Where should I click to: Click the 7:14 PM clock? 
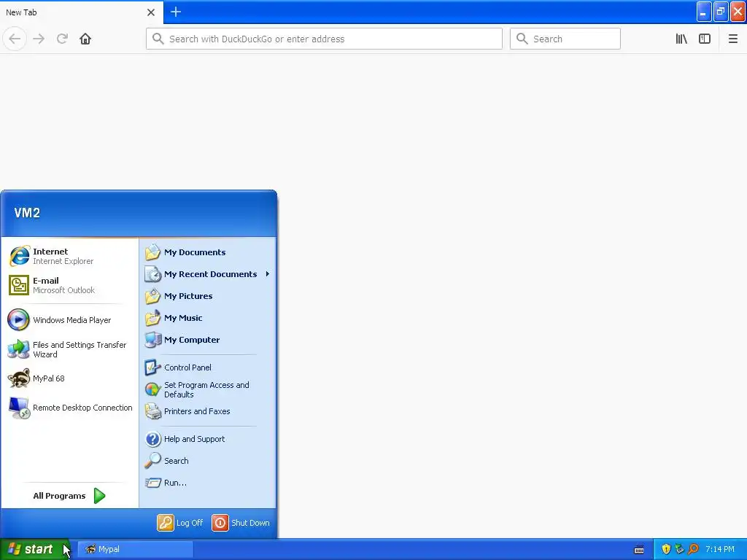[x=720, y=549]
